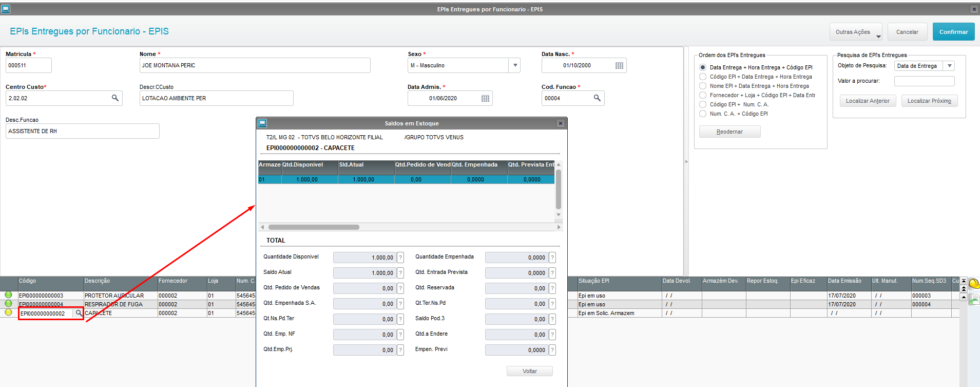This screenshot has height=387, width=980.
Task: Open the Data Admis. calendar picker
Action: 485,98
